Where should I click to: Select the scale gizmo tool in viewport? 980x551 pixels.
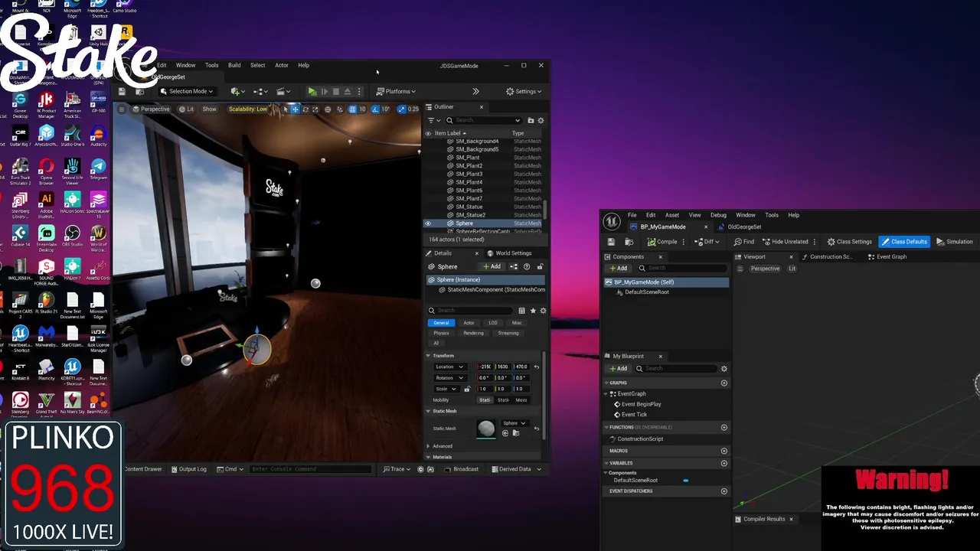click(315, 109)
